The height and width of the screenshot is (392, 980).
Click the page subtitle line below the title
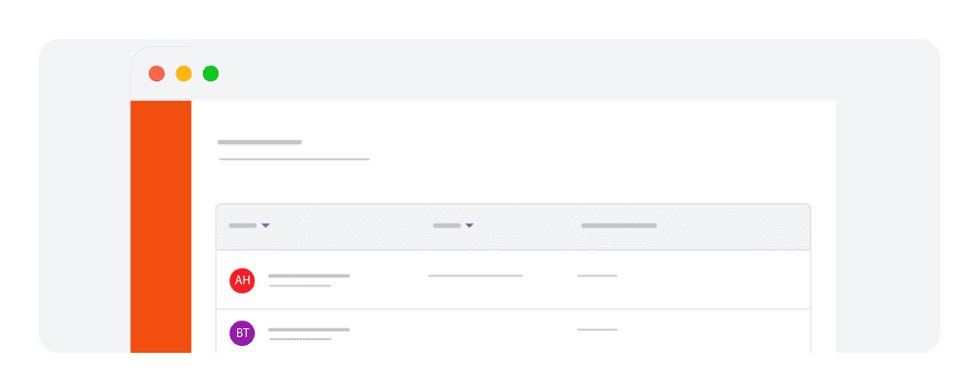tap(294, 159)
